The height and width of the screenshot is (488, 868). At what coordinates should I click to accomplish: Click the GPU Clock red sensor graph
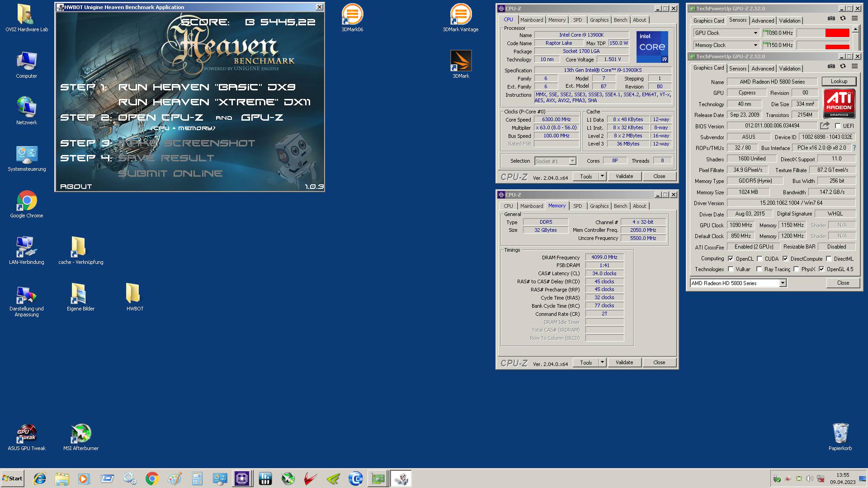(x=823, y=33)
